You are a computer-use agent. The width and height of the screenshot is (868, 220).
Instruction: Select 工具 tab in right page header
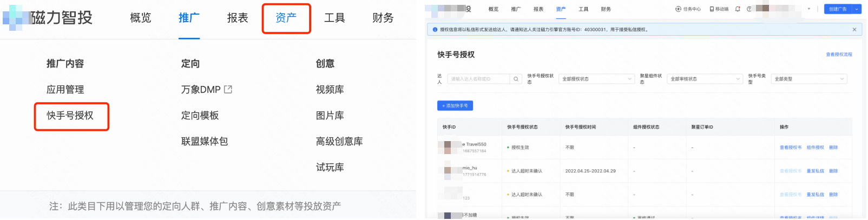(583, 9)
